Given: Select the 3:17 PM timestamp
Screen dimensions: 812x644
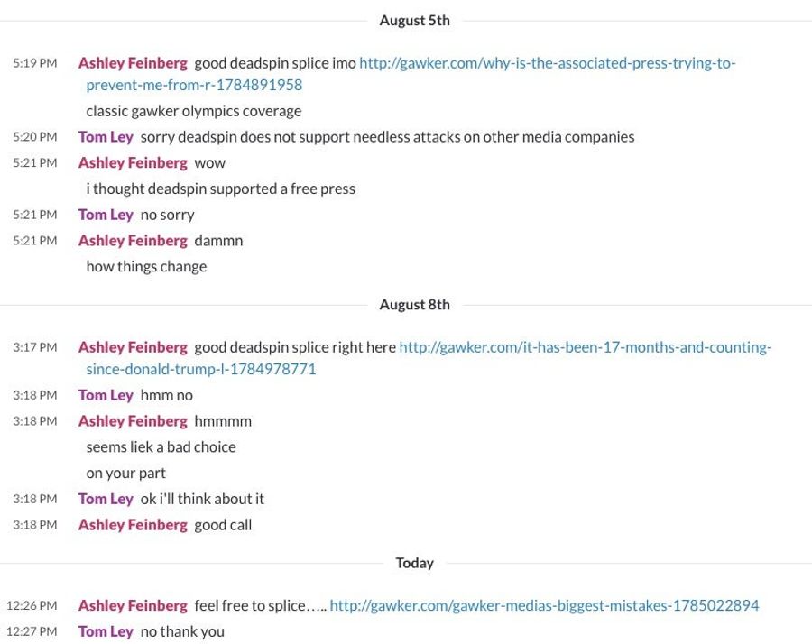Looking at the screenshot, I should pyautogui.click(x=34, y=347).
